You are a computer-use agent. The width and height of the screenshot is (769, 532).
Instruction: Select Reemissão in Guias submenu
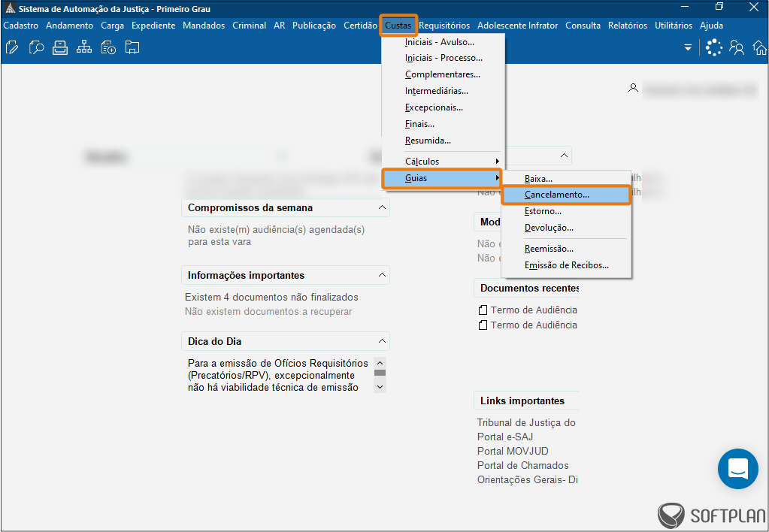(566, 249)
